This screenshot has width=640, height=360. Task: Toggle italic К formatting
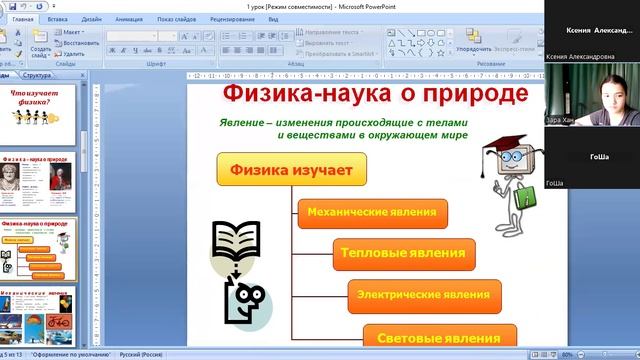124,51
